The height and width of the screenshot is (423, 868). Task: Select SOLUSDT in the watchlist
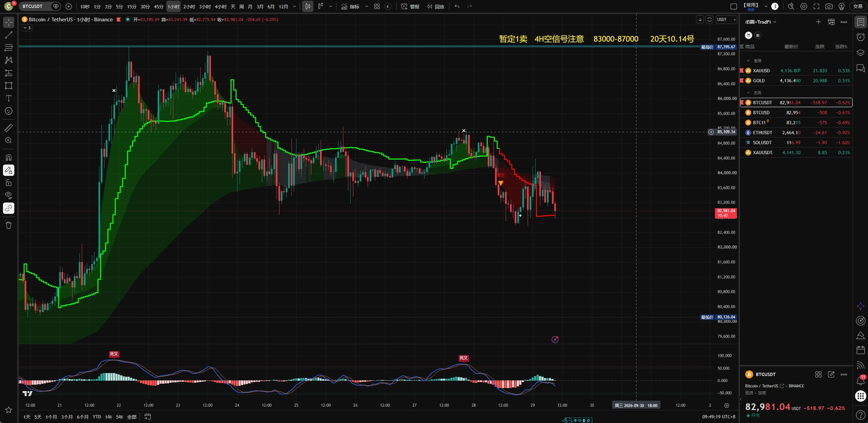click(x=796, y=143)
